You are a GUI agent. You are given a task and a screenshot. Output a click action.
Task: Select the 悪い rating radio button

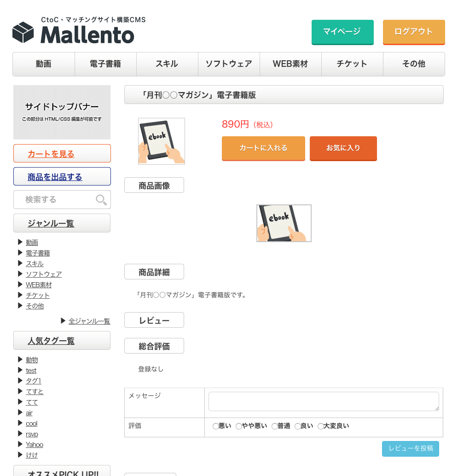[x=215, y=426]
